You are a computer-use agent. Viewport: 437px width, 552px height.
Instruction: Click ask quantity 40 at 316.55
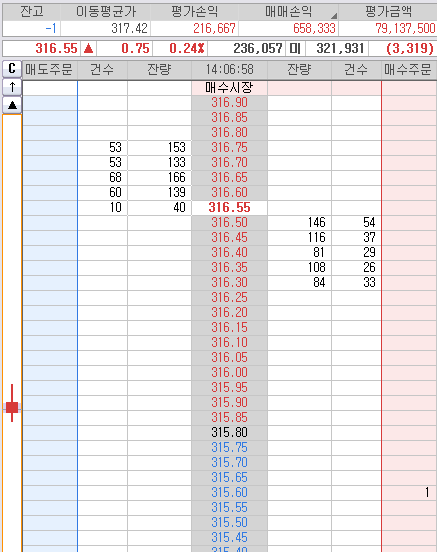click(179, 208)
